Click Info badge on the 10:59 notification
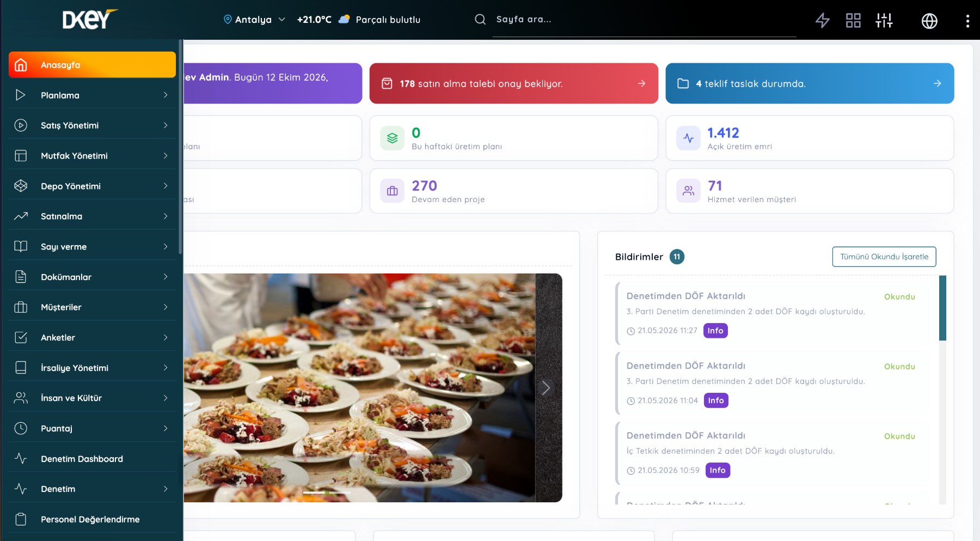The width and height of the screenshot is (980, 541). [718, 470]
